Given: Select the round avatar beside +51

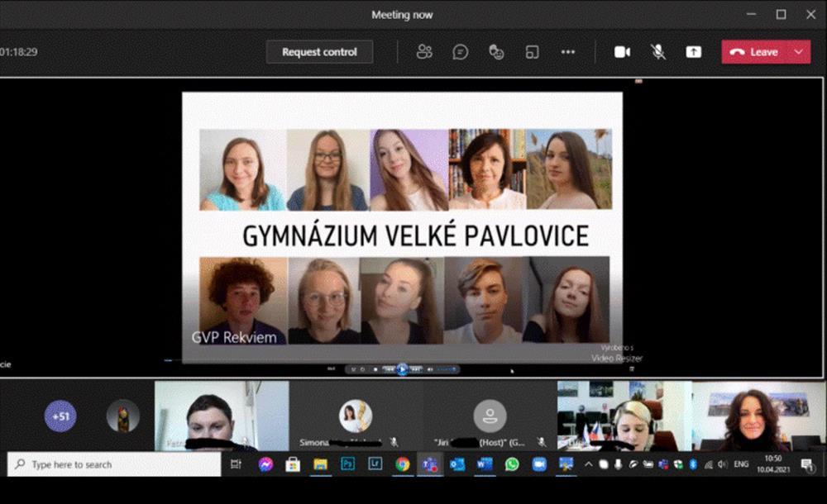Looking at the screenshot, I should coord(123,416).
